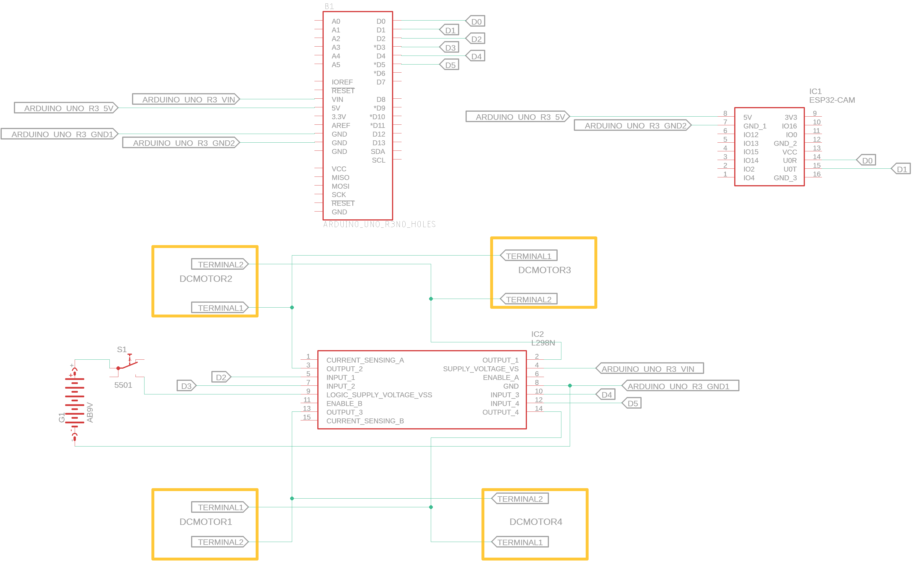Select the ENABLE_B pin name on L298N

[344, 404]
